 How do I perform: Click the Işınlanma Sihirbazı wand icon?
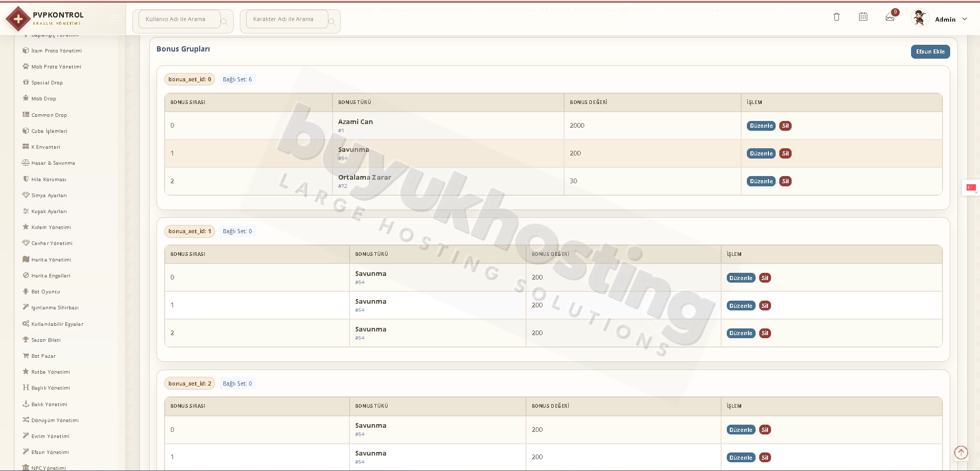pos(26,307)
